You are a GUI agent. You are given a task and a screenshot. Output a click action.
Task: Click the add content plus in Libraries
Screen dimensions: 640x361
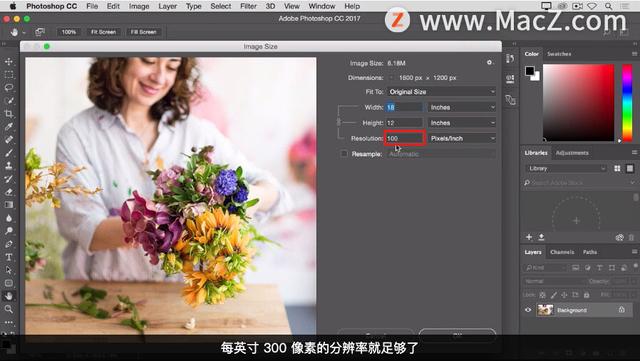529,237
